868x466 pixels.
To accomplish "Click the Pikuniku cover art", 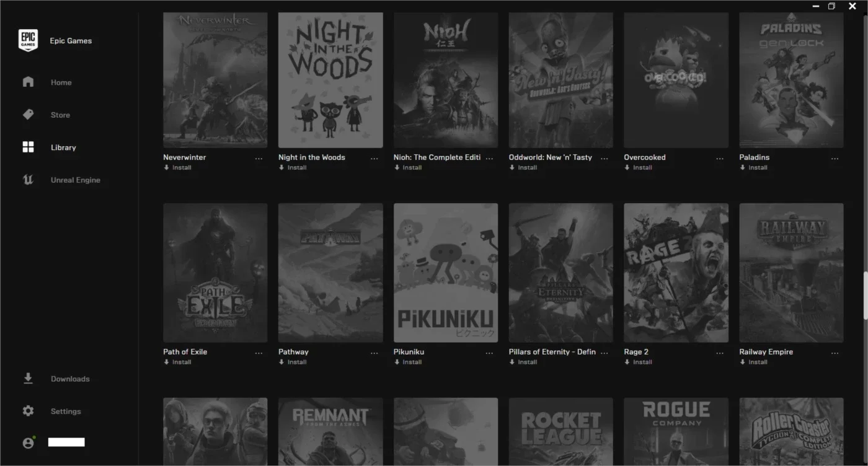I will coord(446,273).
